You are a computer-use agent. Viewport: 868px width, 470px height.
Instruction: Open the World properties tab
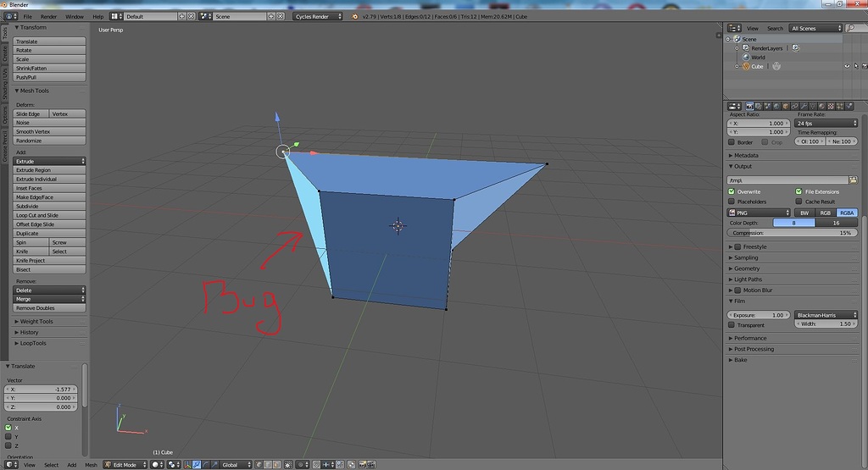tap(776, 106)
